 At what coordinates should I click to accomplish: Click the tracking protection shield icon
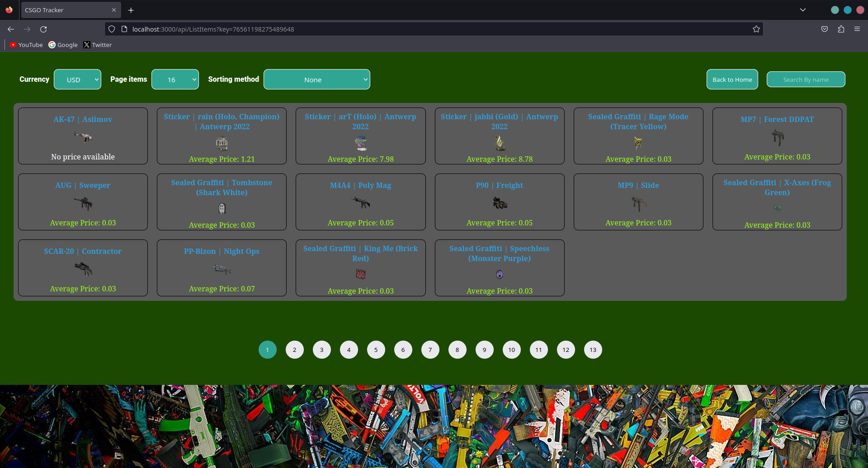pyautogui.click(x=111, y=29)
